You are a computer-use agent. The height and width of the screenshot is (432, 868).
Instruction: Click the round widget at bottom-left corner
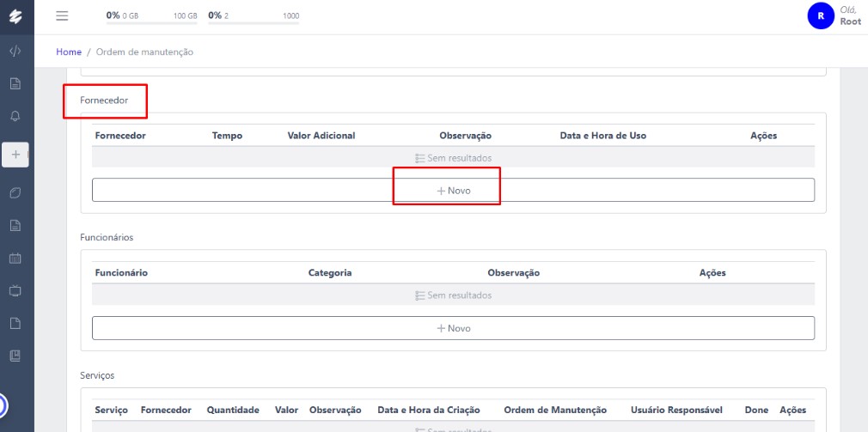3,404
